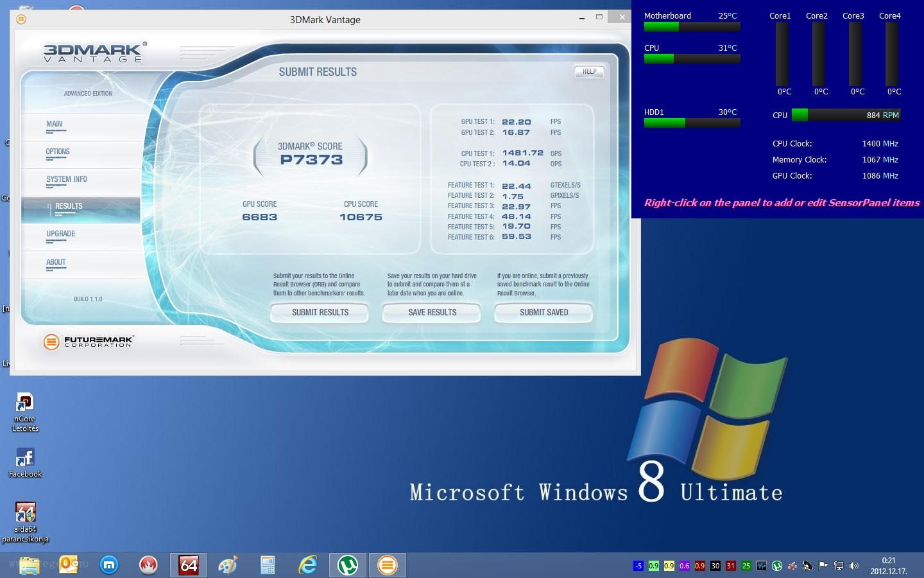Launch Internet Explorer from the taskbar

[x=308, y=565]
